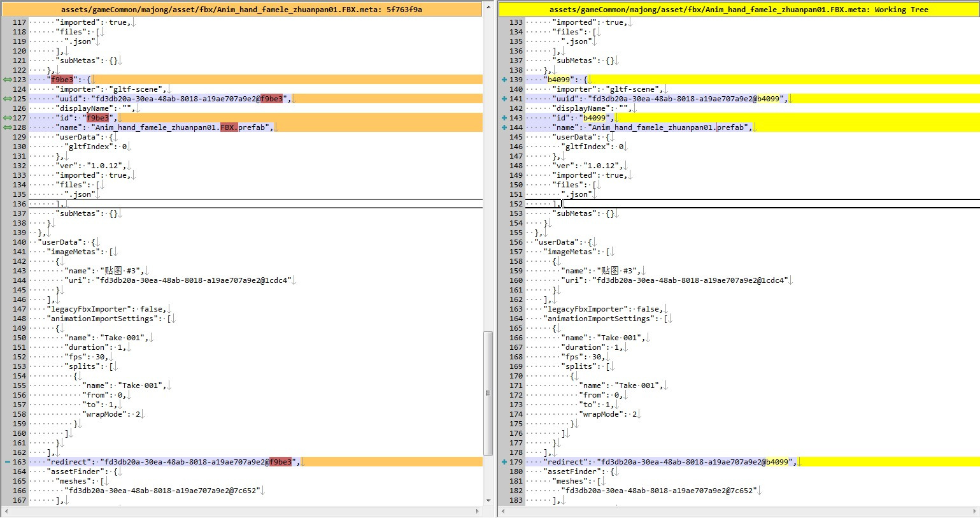Click the added-line plus icon at right line 139

click(x=504, y=80)
